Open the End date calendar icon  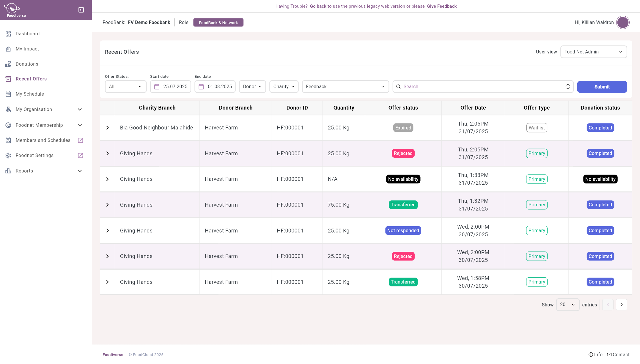[x=201, y=87]
